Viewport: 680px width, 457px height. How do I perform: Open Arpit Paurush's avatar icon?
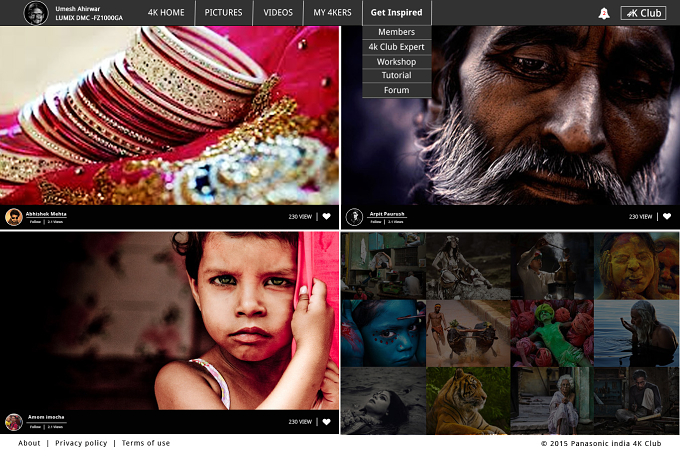pos(354,217)
